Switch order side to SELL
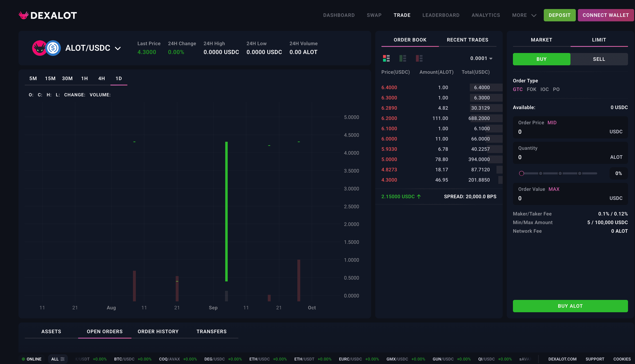The width and height of the screenshot is (635, 364). pos(599,59)
